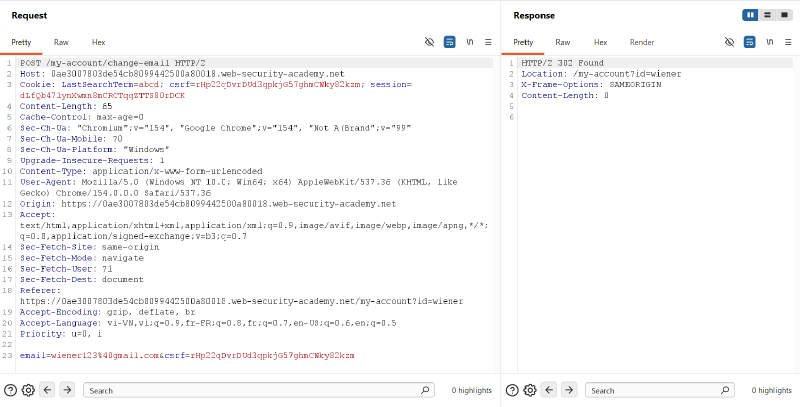
Task: Click the Content-Type header line
Action: click(141, 171)
